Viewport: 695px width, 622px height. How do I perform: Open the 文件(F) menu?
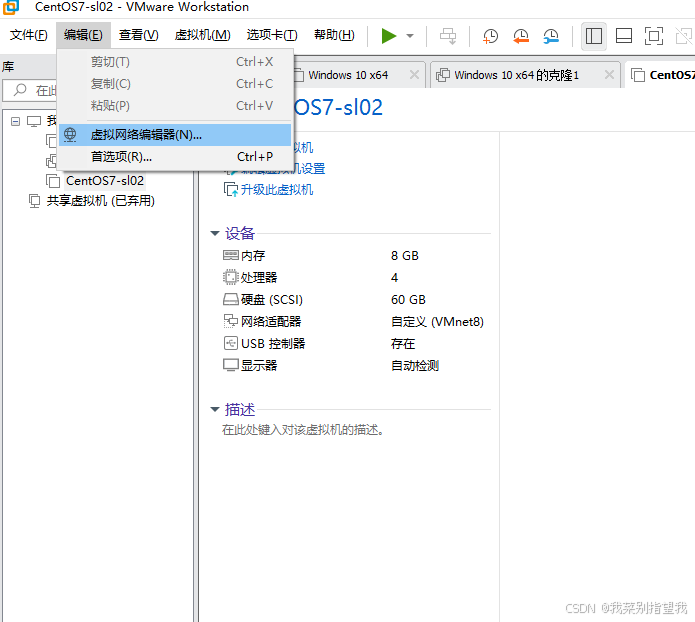tap(29, 35)
